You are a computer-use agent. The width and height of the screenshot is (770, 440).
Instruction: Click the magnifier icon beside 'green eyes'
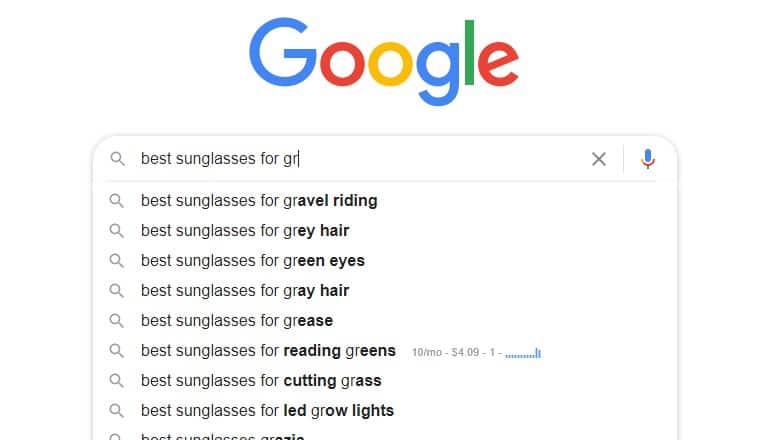116,261
